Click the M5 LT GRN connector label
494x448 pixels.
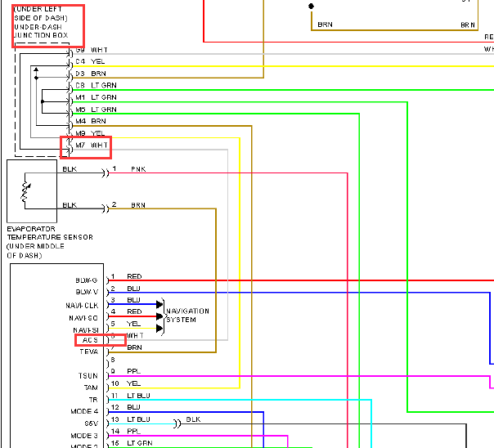(x=96, y=110)
